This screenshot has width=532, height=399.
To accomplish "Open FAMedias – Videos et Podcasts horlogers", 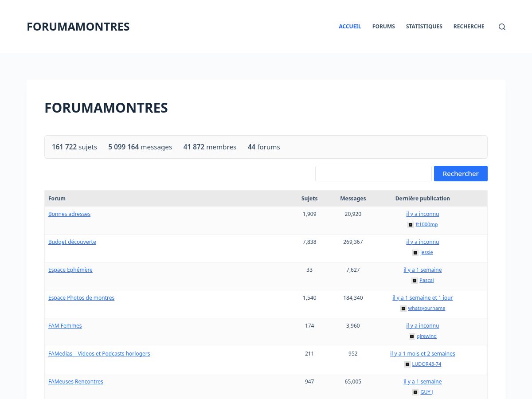I will (99, 353).
